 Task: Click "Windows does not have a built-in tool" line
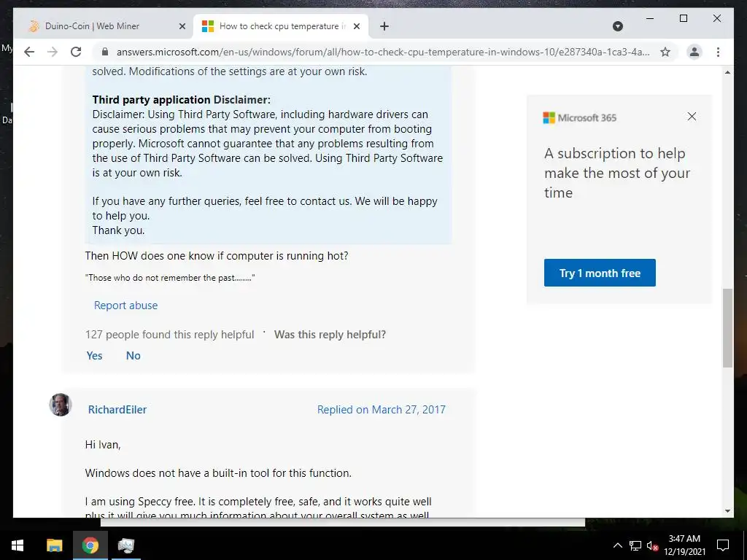[218, 472]
